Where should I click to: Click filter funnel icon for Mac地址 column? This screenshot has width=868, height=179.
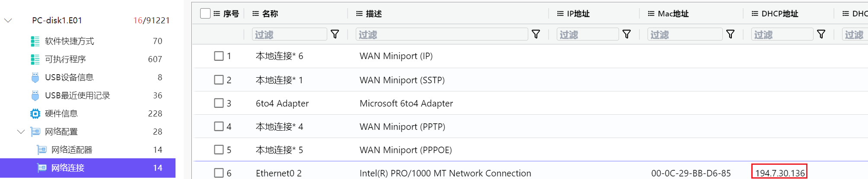pos(731,34)
